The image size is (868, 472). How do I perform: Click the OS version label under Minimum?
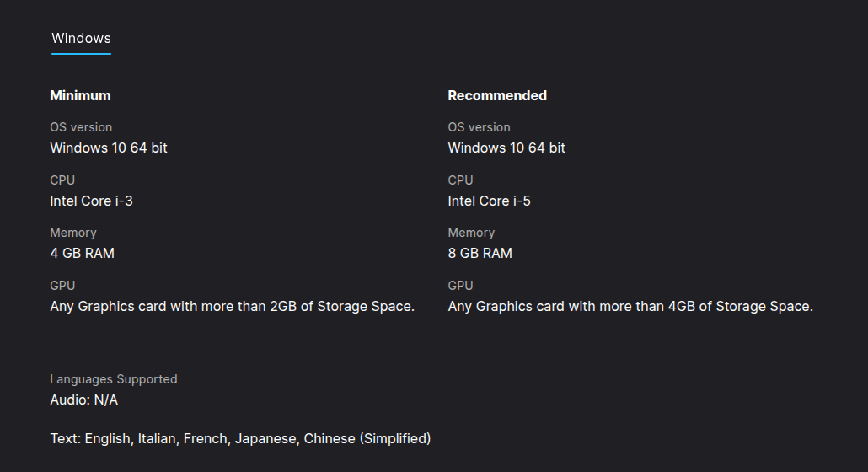tap(81, 127)
